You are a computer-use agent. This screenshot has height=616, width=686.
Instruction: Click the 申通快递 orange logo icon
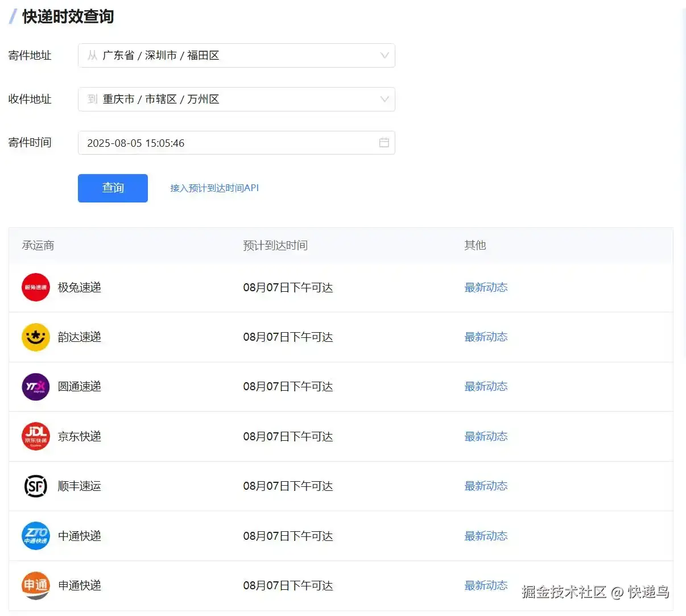tap(36, 585)
